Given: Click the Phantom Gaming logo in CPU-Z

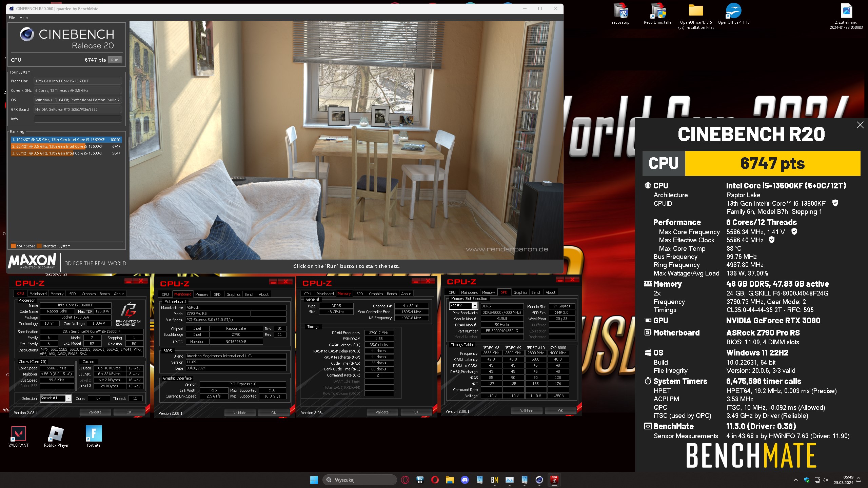Looking at the screenshot, I should point(128,314).
